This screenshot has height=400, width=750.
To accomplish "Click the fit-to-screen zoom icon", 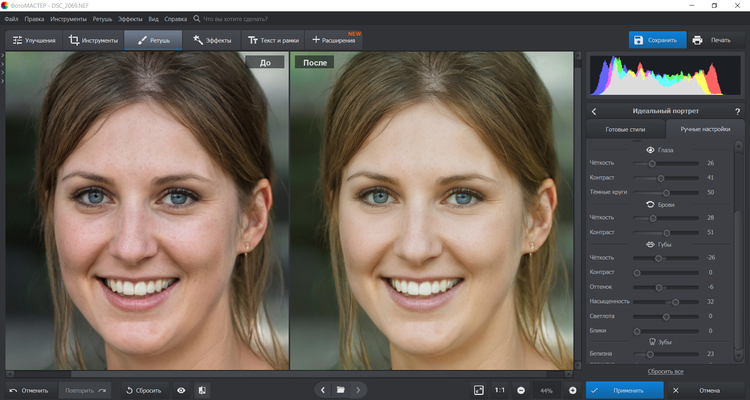I will pos(478,389).
